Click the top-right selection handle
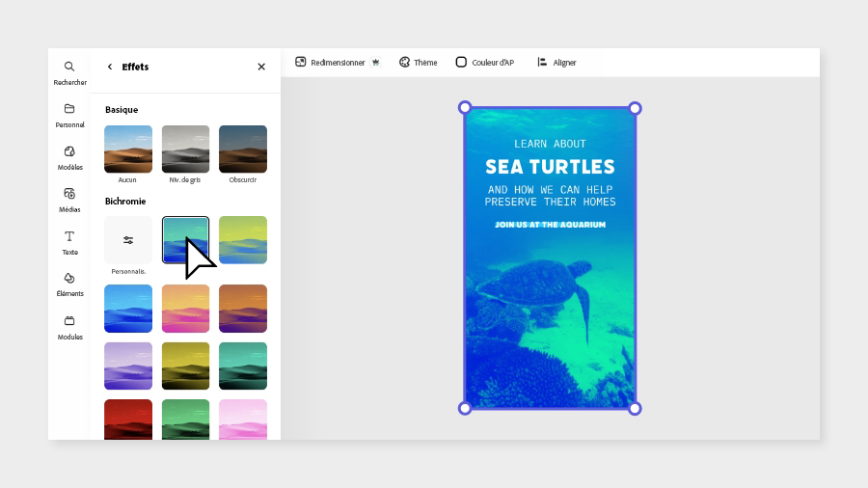Screen dimensions: 868x488 pyautogui.click(x=635, y=108)
